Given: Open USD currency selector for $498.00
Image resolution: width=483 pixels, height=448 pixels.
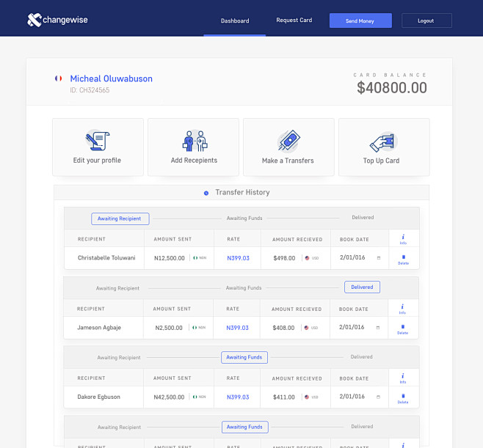Looking at the screenshot, I should tap(312, 258).
